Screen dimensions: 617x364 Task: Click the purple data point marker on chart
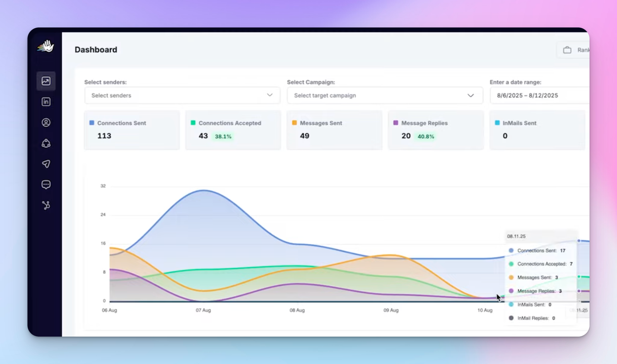click(579, 291)
